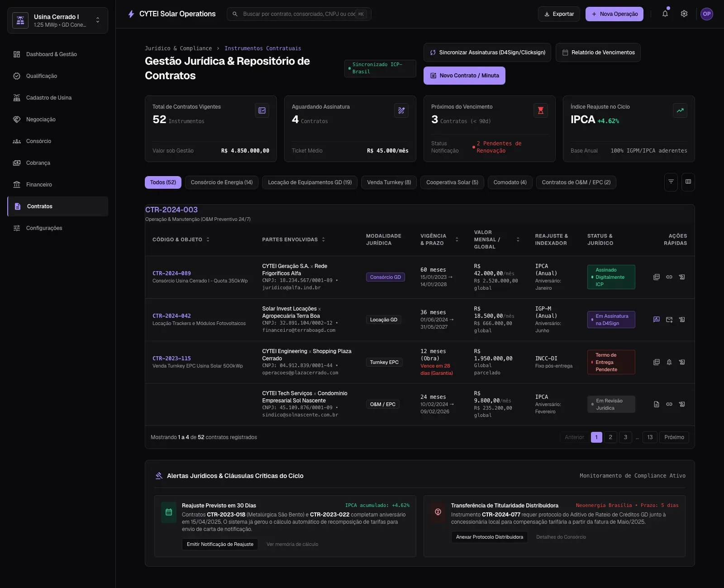Select Comodato (4) filter tab
The image size is (724, 588).
pyautogui.click(x=510, y=182)
